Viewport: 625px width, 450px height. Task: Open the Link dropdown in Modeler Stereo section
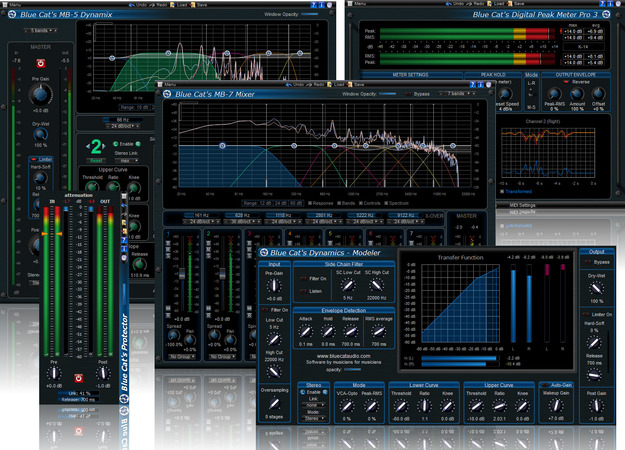[313, 405]
